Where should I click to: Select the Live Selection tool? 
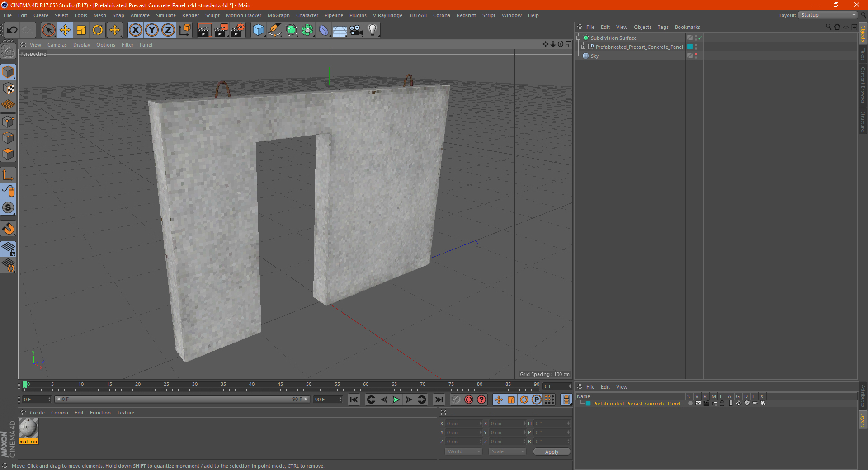tap(48, 30)
